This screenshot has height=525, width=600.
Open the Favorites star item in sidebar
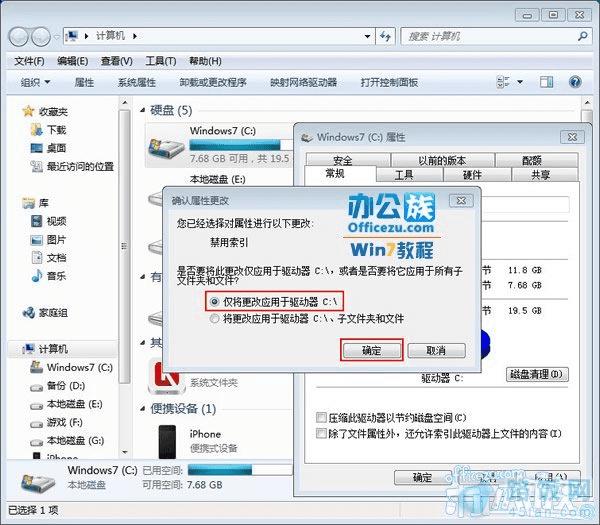click(x=45, y=111)
